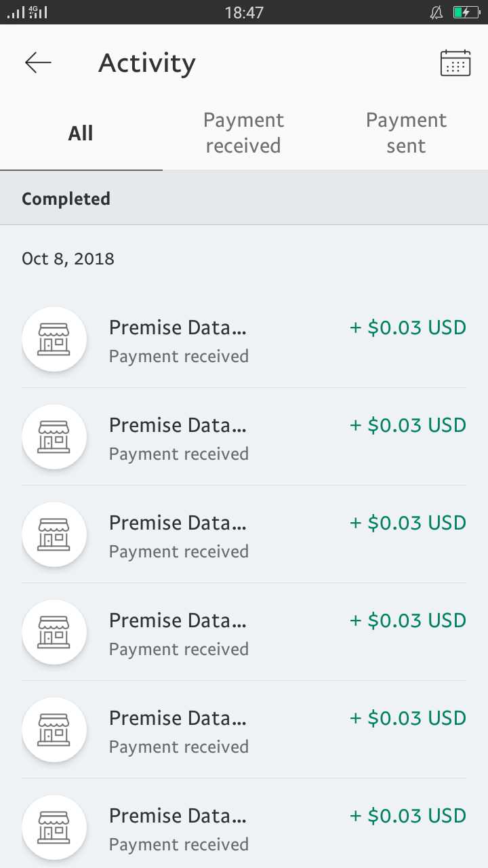Open the fifth Premise Data payment entry
This screenshot has width=488, height=868.
(178, 731)
